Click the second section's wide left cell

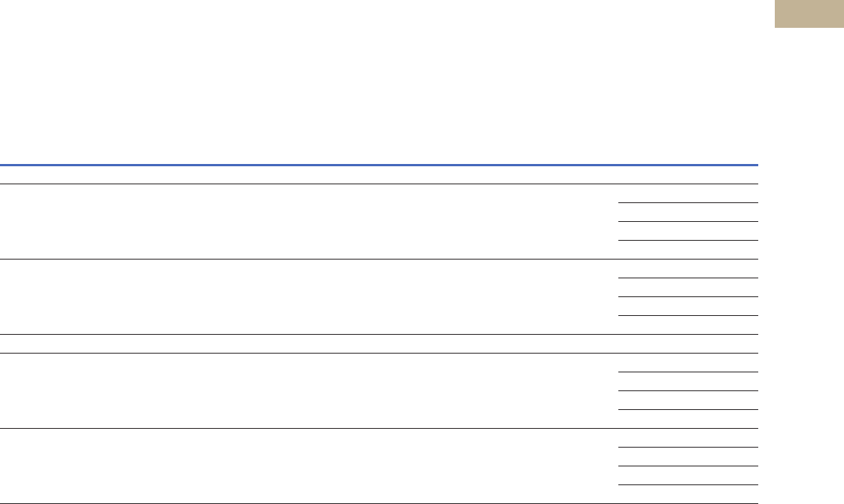(x=309, y=296)
